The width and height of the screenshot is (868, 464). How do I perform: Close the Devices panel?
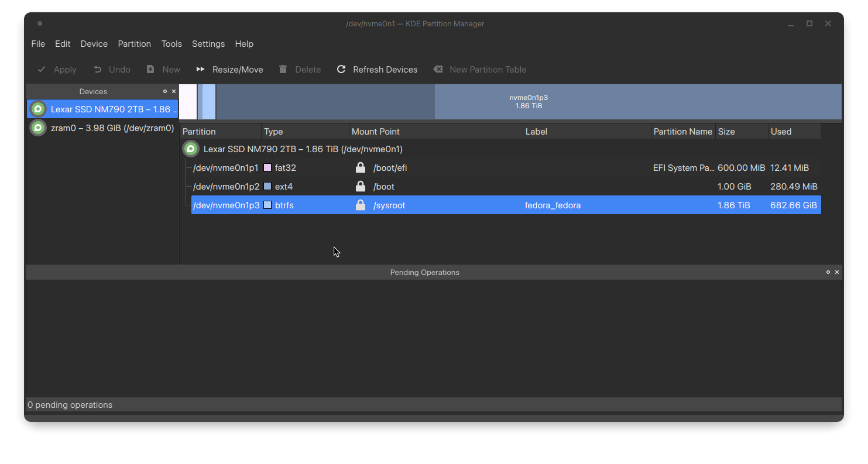pos(174,91)
